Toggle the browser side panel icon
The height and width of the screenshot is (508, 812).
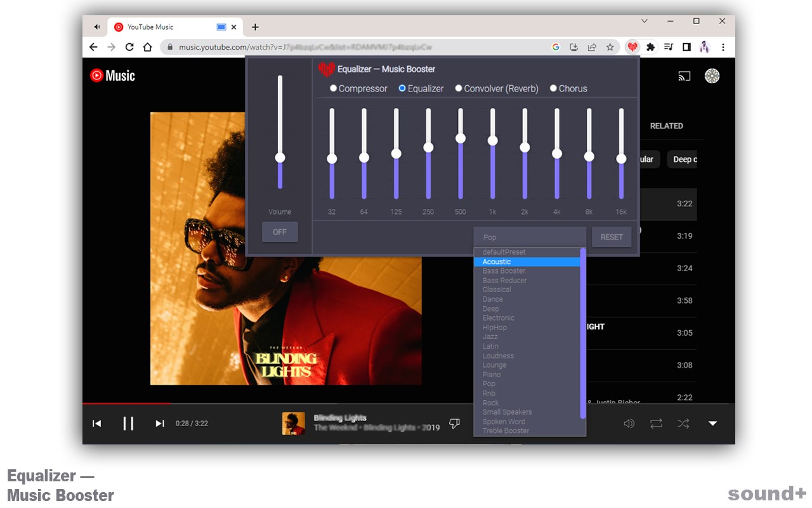pyautogui.click(x=686, y=47)
